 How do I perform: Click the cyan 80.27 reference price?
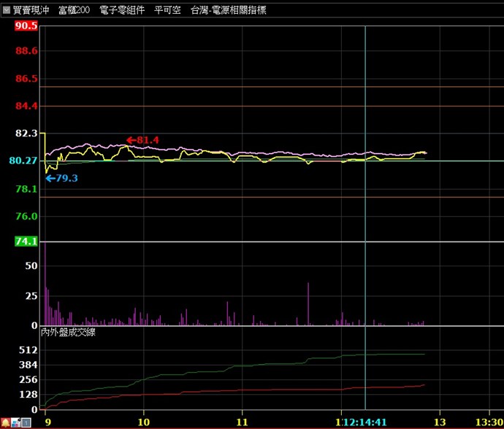(x=23, y=161)
